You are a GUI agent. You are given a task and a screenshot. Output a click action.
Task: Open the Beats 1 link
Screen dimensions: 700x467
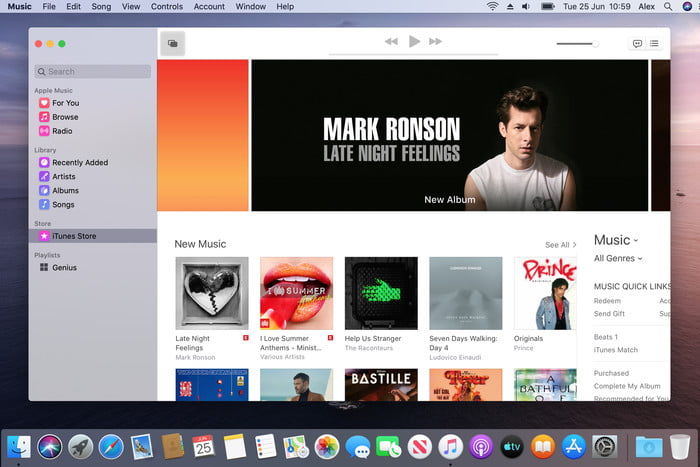pos(606,337)
